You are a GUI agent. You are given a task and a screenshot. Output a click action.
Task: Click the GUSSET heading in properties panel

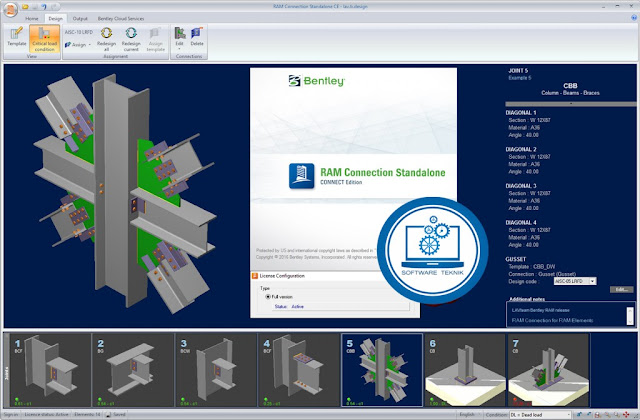tap(516, 259)
